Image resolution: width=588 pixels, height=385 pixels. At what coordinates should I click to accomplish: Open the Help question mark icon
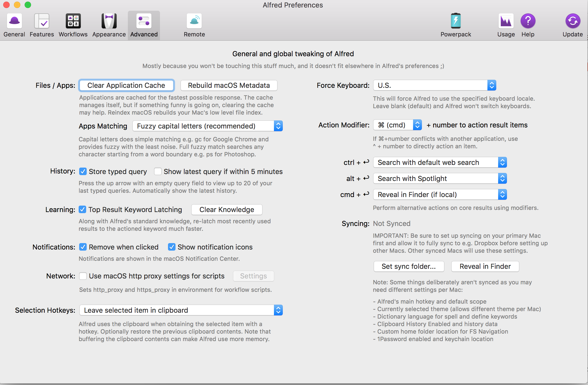[x=528, y=21]
